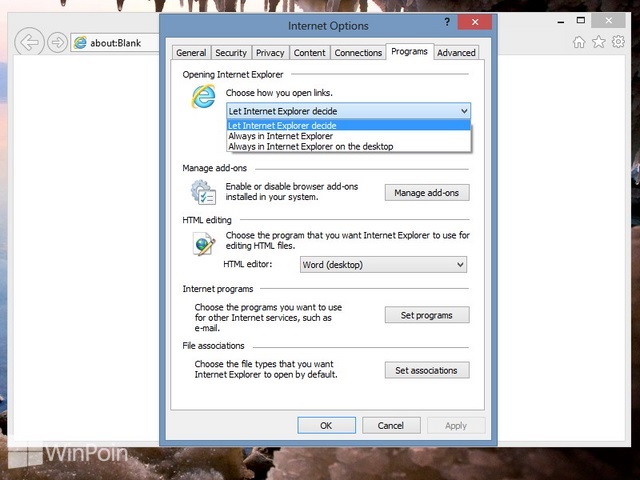Switch to the Advanced tab
The width and height of the screenshot is (640, 480).
(456, 53)
